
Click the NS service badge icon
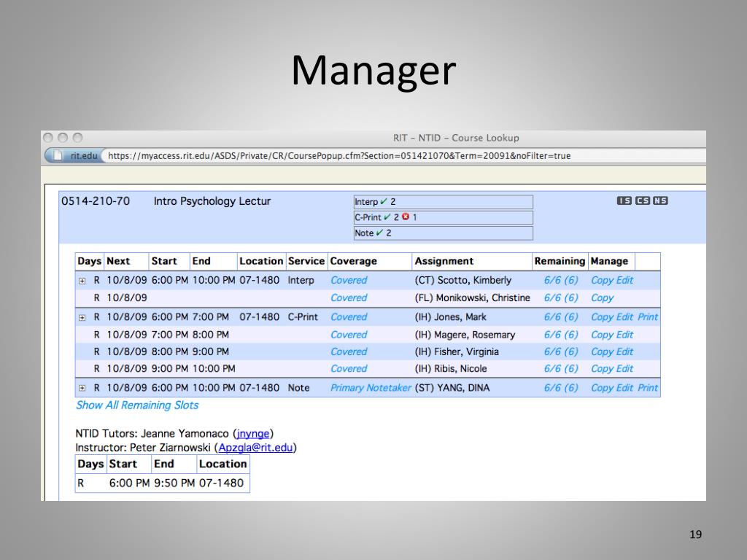(x=660, y=201)
